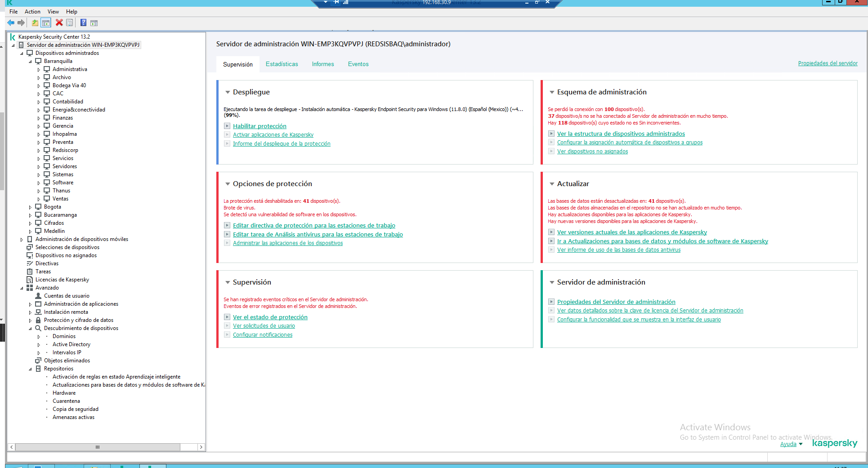Screen dimensions: 868x468
Task: Open the Help menu
Action: pos(72,12)
